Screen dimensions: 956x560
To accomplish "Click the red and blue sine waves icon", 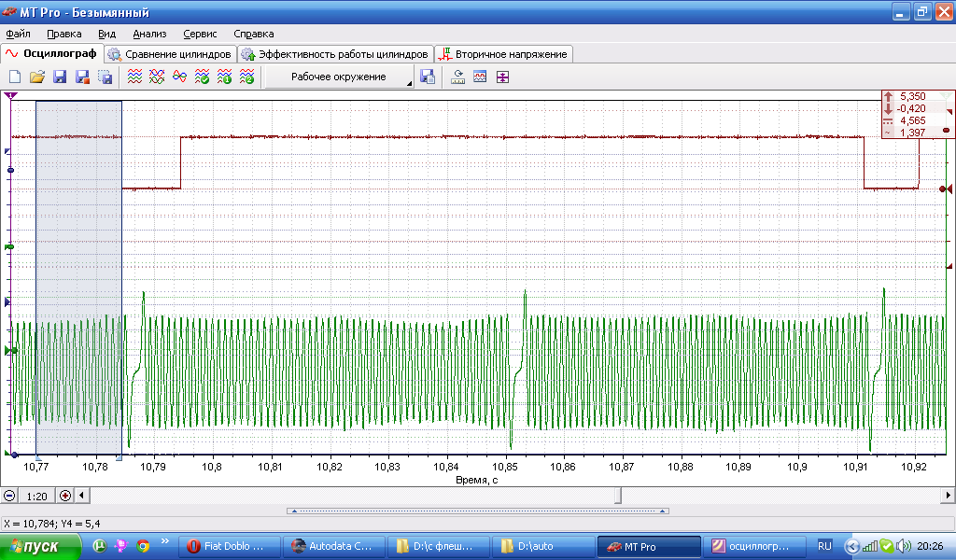I will click(179, 77).
